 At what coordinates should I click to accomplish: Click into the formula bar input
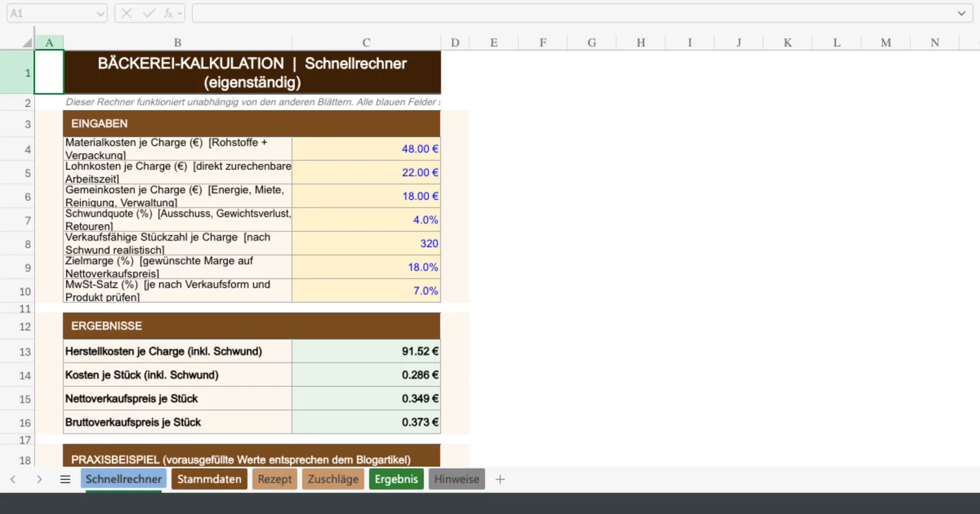pyautogui.click(x=573, y=13)
